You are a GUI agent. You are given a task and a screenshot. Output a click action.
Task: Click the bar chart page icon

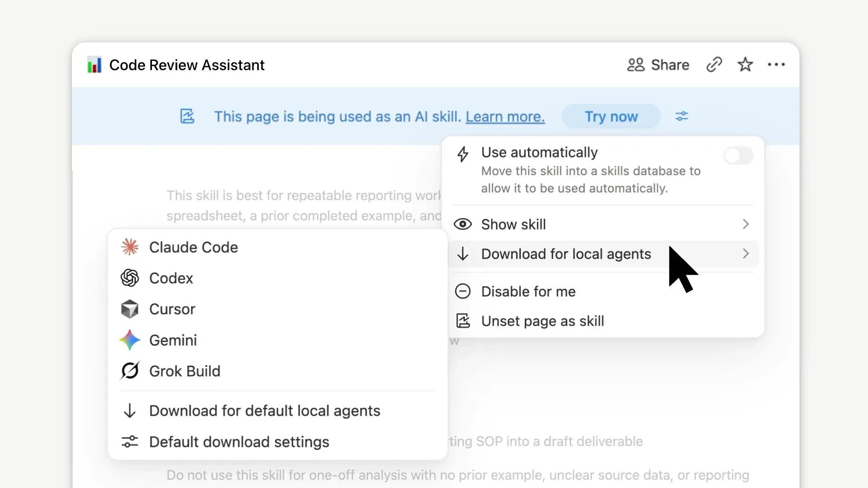(x=94, y=65)
